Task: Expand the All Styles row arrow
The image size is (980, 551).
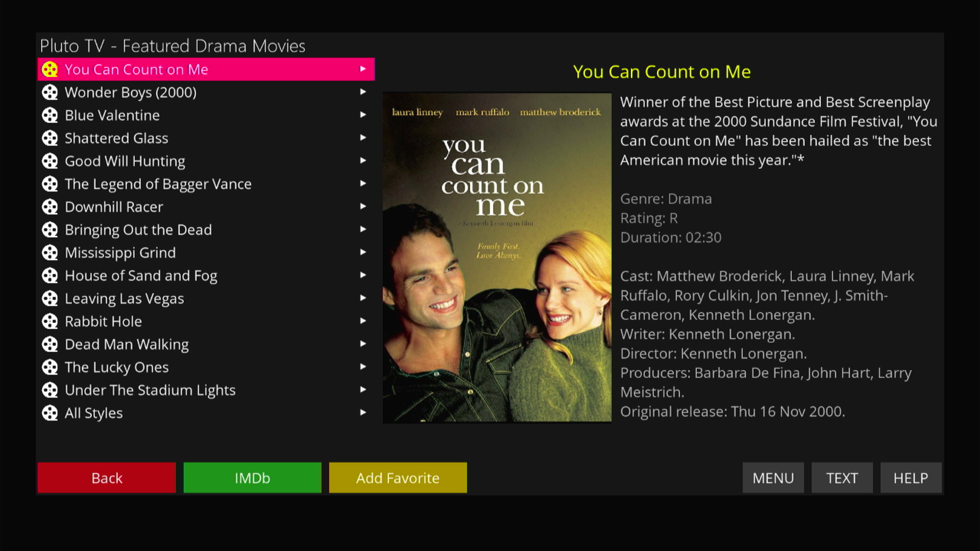Action: click(x=363, y=412)
